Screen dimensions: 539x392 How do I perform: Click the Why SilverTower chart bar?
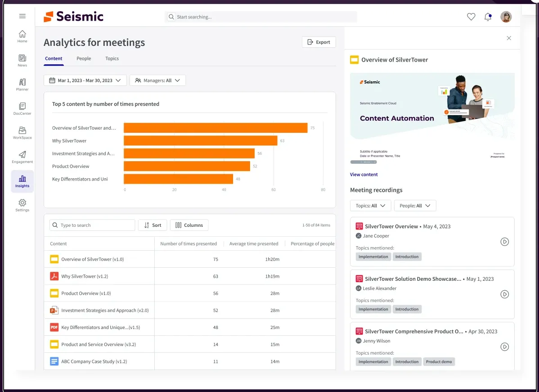200,140
